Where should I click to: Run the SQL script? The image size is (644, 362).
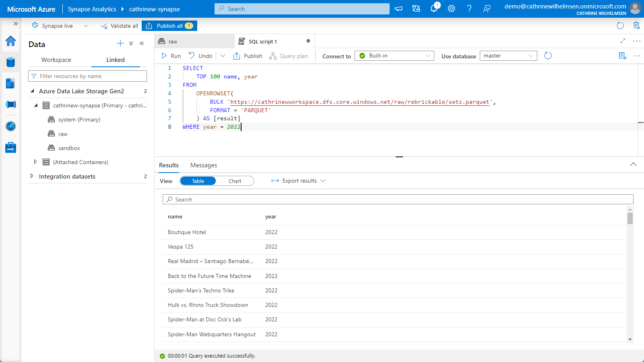pos(171,56)
